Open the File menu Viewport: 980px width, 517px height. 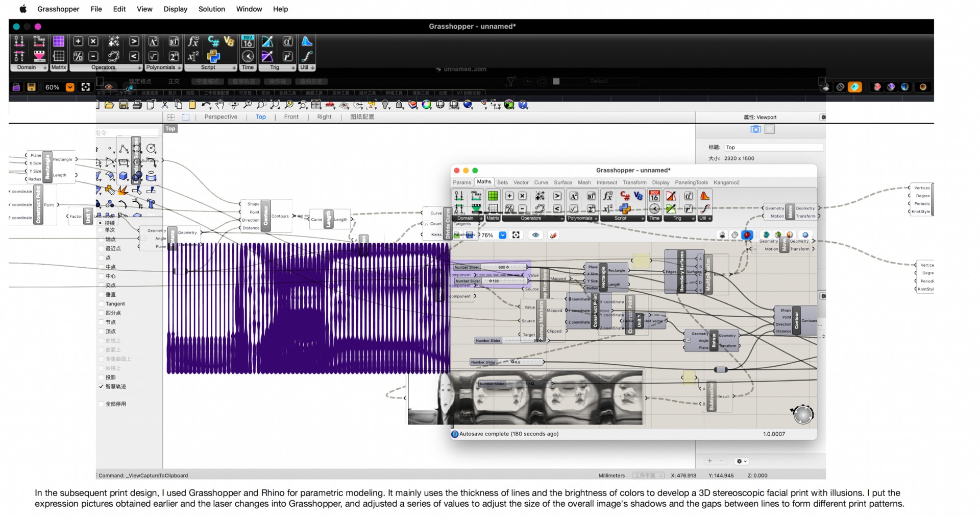coord(96,9)
